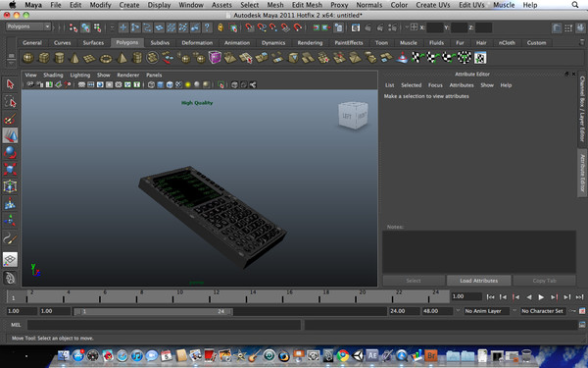Click the Select button in Attribute Editor
Image resolution: width=588 pixels, height=368 pixels.
pos(414,281)
